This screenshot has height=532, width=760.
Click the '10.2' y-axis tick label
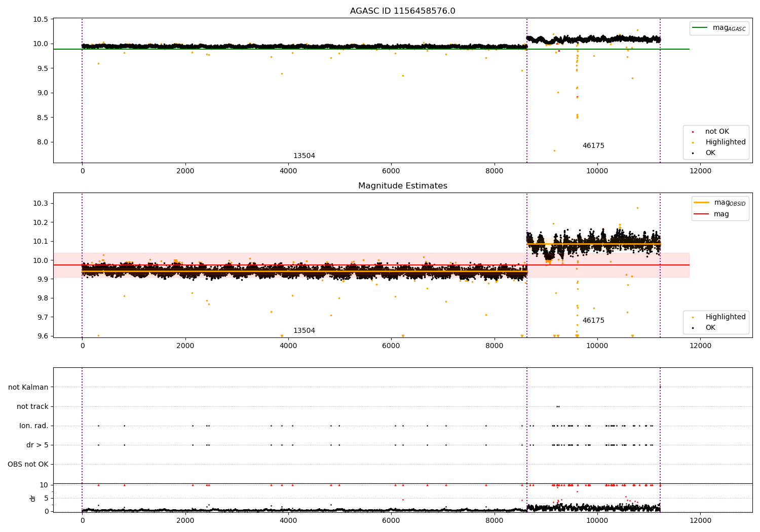41,222
